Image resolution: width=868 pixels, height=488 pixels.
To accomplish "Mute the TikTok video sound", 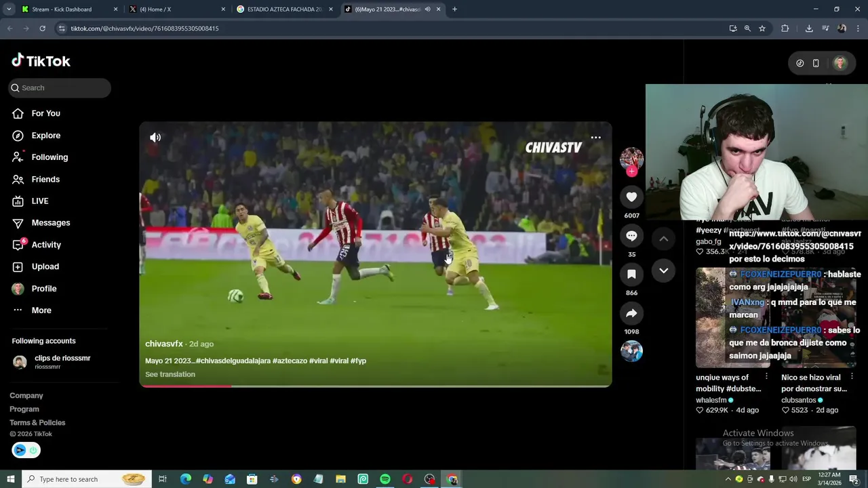I will [155, 138].
